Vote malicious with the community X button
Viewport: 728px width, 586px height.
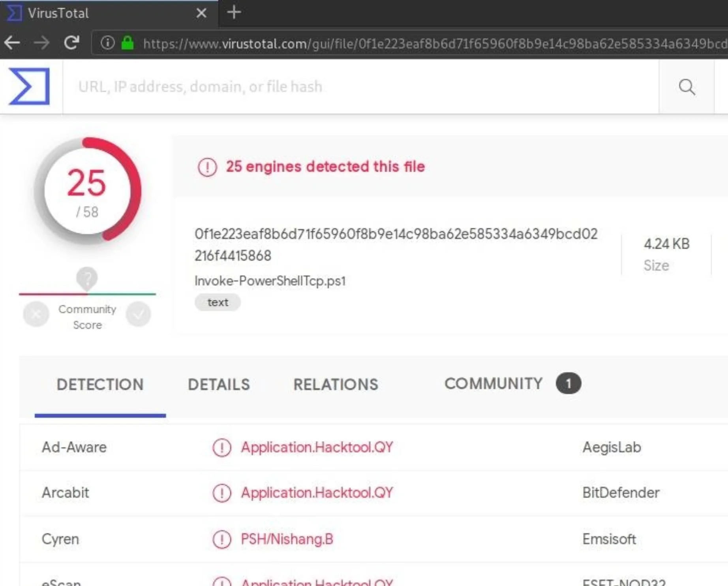pos(36,314)
